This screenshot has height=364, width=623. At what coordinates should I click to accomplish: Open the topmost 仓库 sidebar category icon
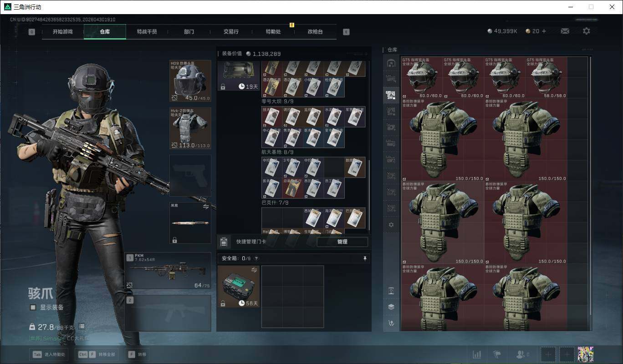coord(391,63)
